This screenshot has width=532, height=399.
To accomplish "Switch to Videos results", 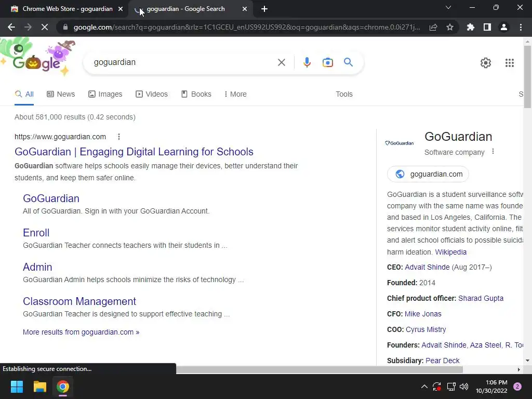I will click(152, 95).
